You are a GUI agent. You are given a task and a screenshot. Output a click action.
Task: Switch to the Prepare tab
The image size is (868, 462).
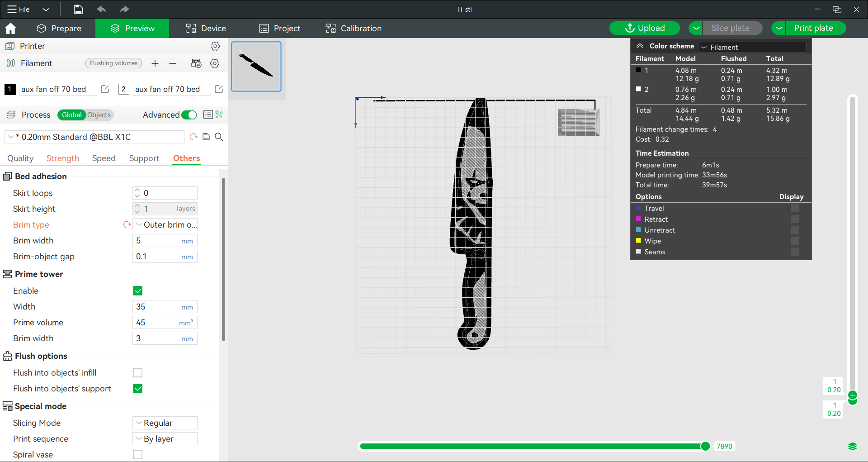point(59,29)
